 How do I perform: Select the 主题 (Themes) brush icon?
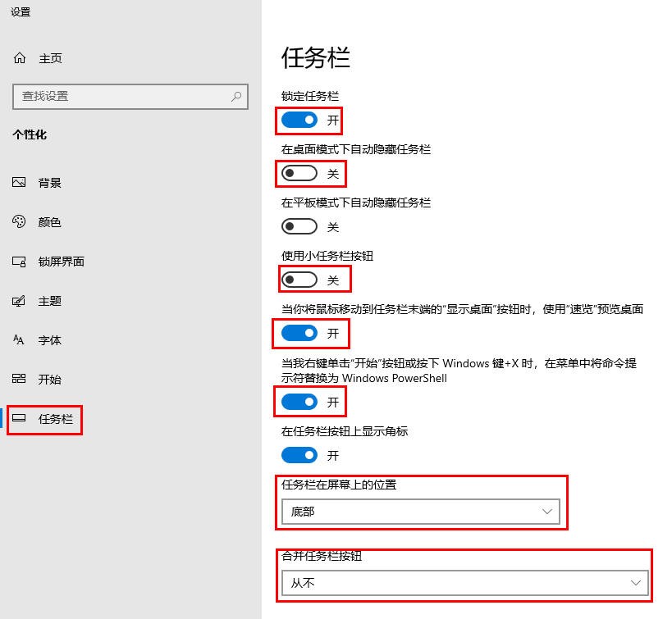(19, 300)
